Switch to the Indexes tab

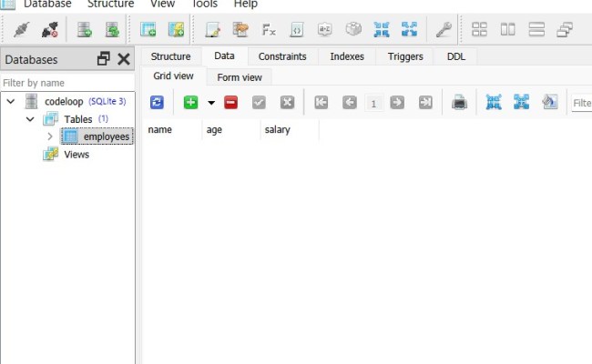point(347,56)
